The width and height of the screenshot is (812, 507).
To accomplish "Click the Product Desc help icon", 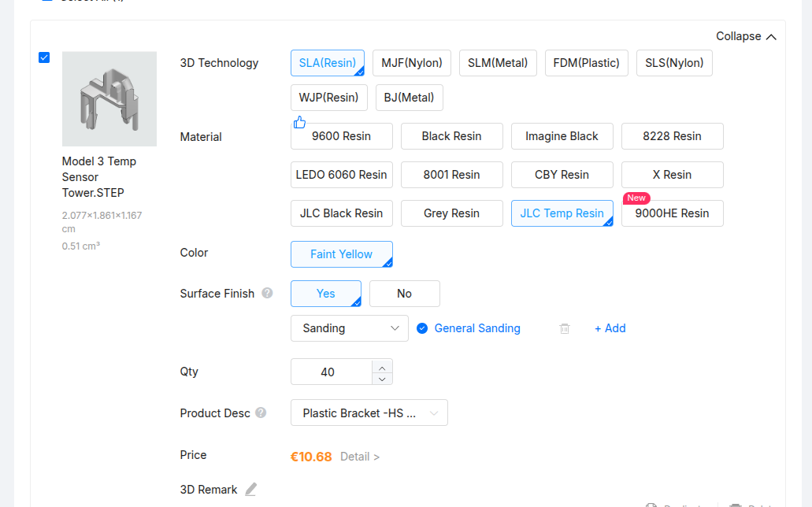I will coord(261,413).
